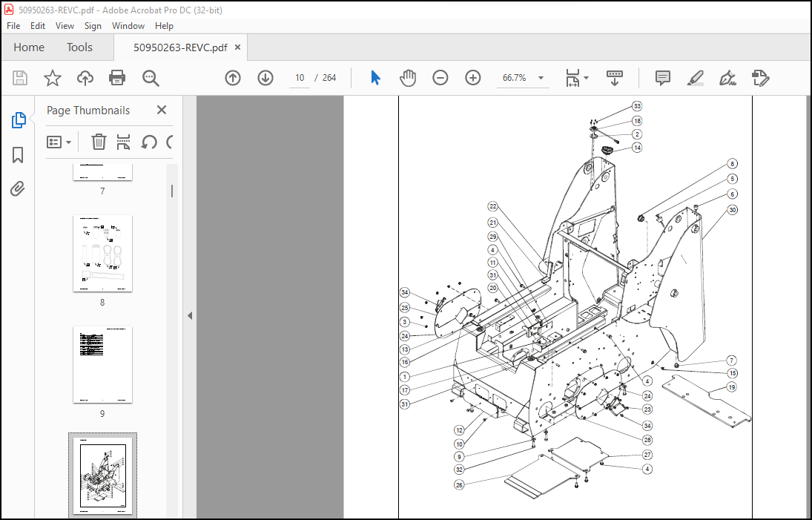Click the Page Thumbnails heading text
812x520 pixels.
[x=88, y=111]
